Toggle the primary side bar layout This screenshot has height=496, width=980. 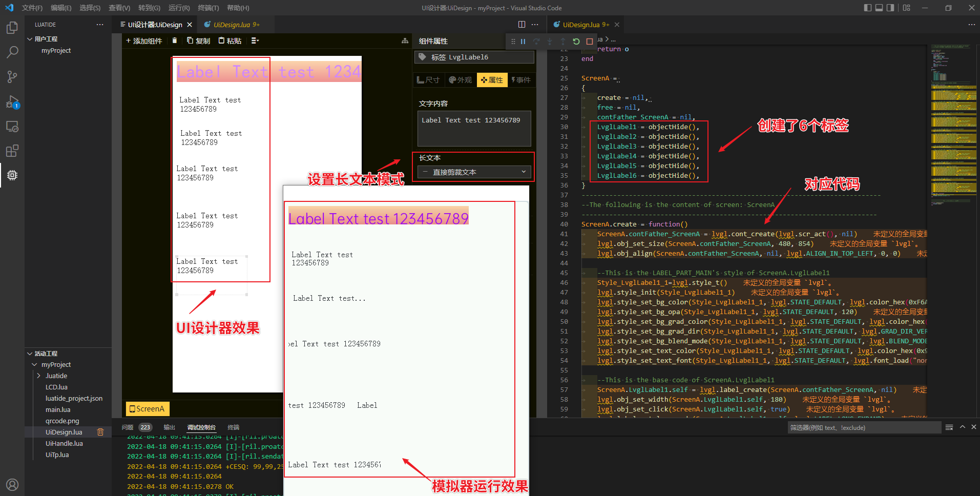click(867, 8)
